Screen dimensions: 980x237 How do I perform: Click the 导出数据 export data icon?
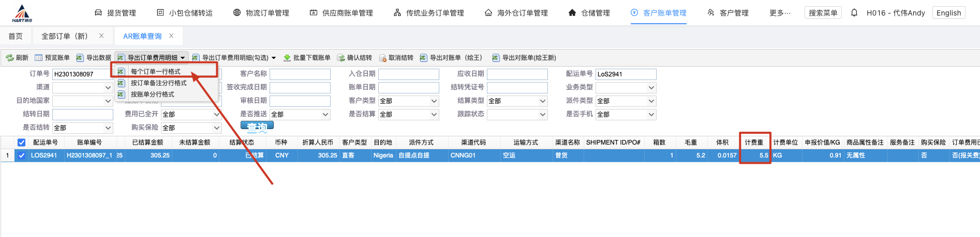click(80, 58)
